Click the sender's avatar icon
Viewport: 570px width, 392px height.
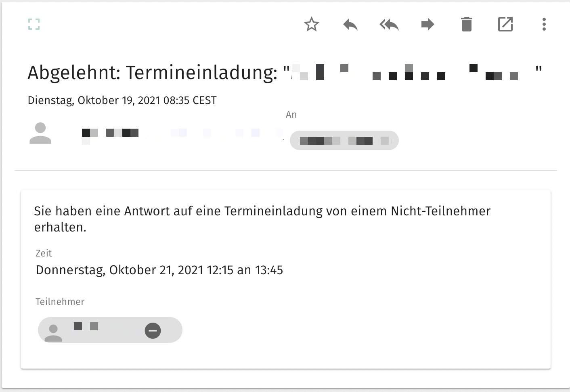[x=40, y=133]
